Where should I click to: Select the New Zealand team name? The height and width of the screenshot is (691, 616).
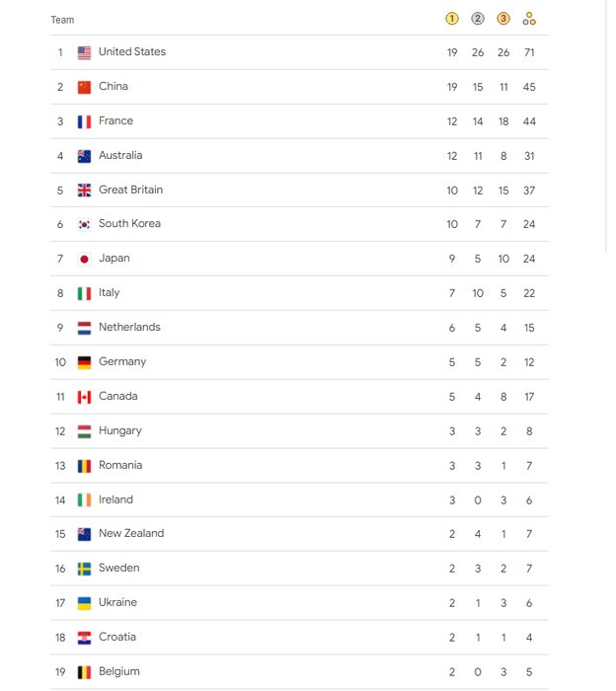point(131,533)
